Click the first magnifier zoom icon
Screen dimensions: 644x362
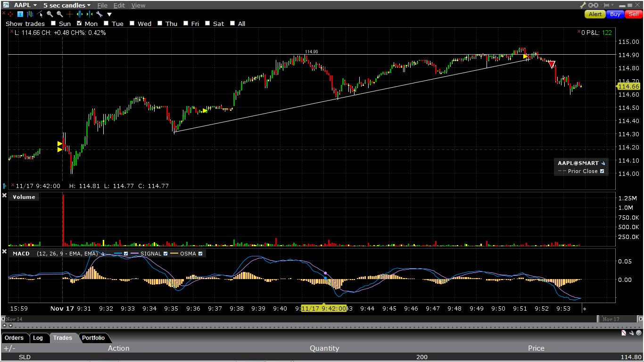(50, 14)
